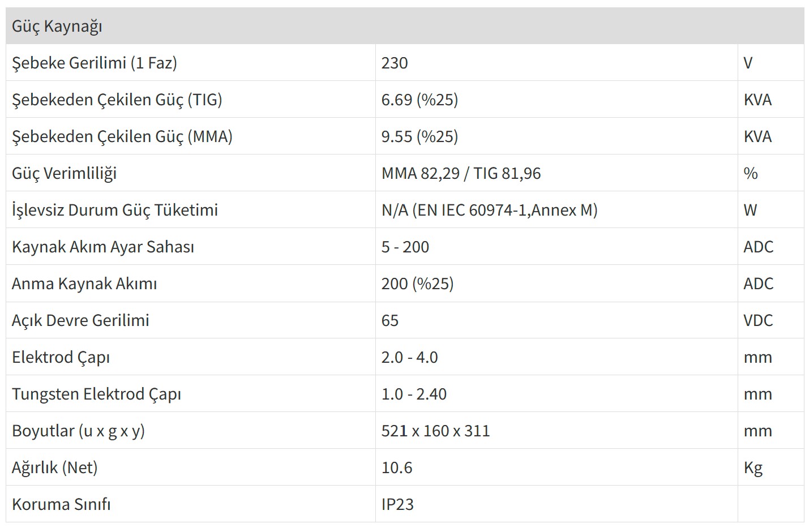The width and height of the screenshot is (805, 532).
Task: Click the 6.69 (%25) value
Action: [419, 100]
